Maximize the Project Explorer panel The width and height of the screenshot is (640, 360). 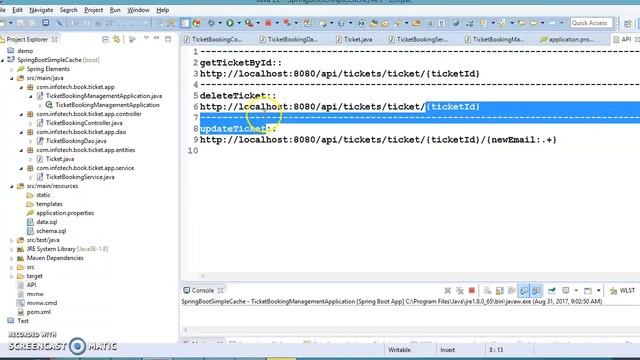click(168, 39)
